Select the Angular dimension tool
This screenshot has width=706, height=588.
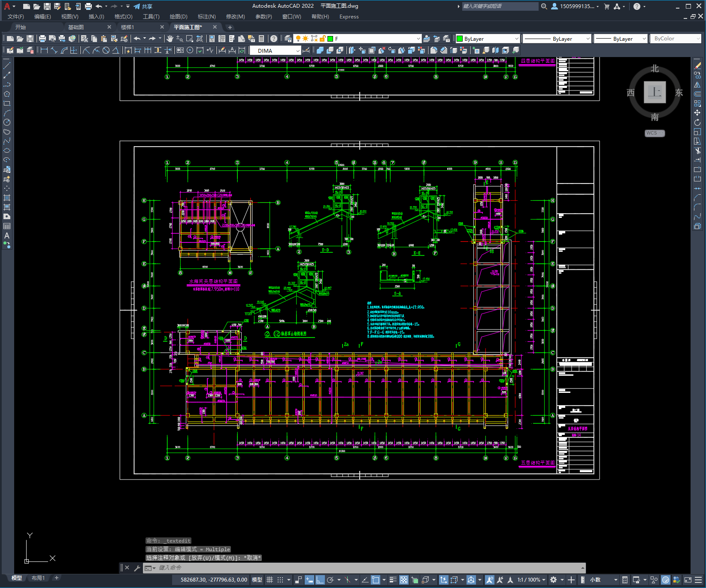coord(116,50)
